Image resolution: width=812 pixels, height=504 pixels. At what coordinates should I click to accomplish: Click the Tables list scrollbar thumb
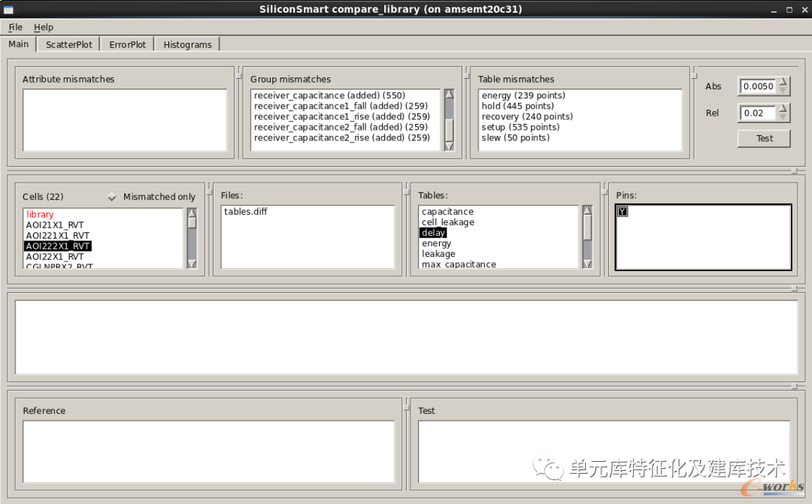[x=587, y=228]
